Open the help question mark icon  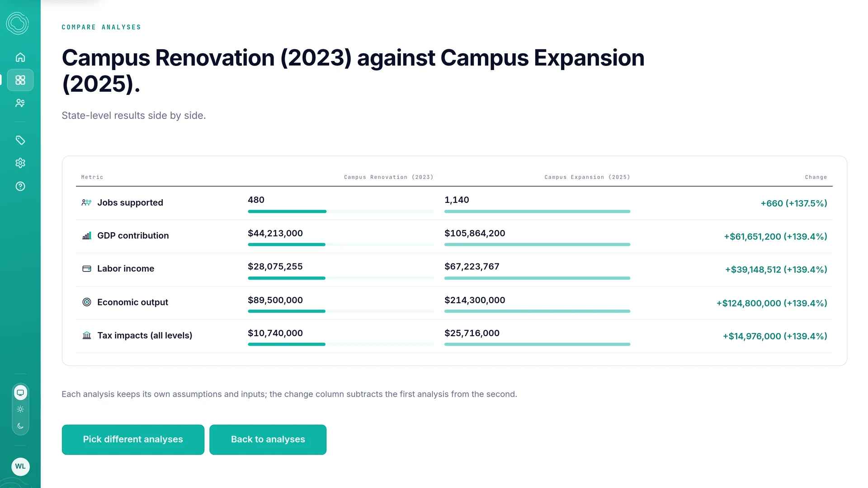pos(20,186)
